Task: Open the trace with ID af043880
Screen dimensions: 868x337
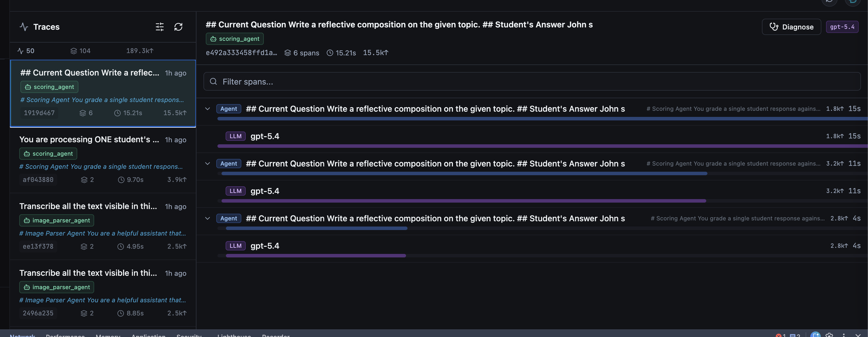Action: tap(103, 160)
